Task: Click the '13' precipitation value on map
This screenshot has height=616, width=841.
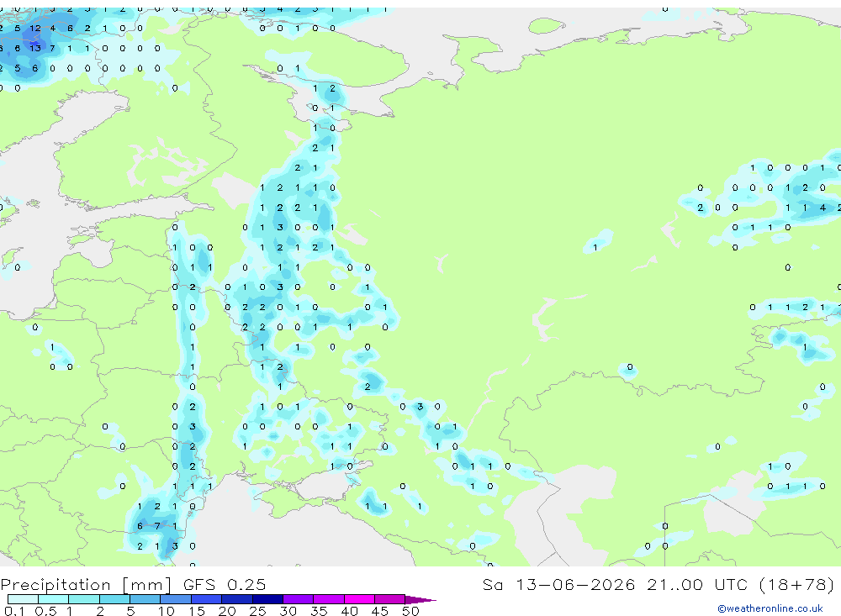Action: click(x=35, y=48)
